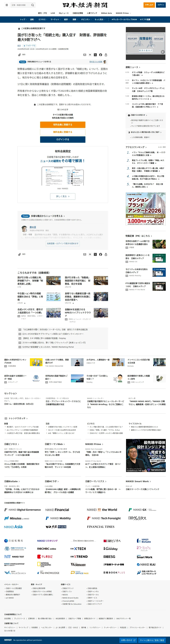Viewport: 170px width, 644px height.
Task: Open 人事ウオッチ menu item
Action: tap(92, 13)
